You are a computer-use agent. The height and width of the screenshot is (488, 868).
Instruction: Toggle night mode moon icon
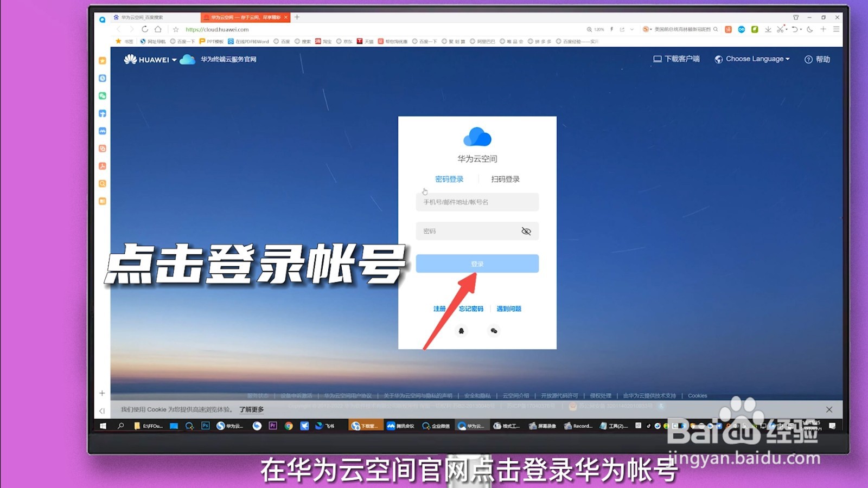pyautogui.click(x=810, y=29)
